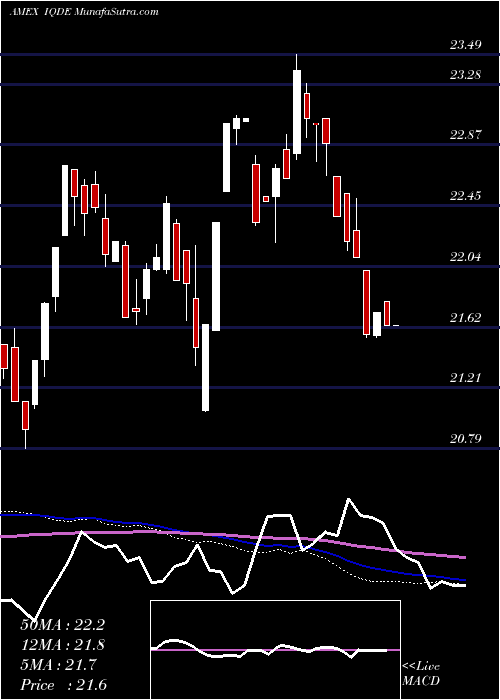Click the 21.62 price level label
Screen dimensions: 500x700
466,318
